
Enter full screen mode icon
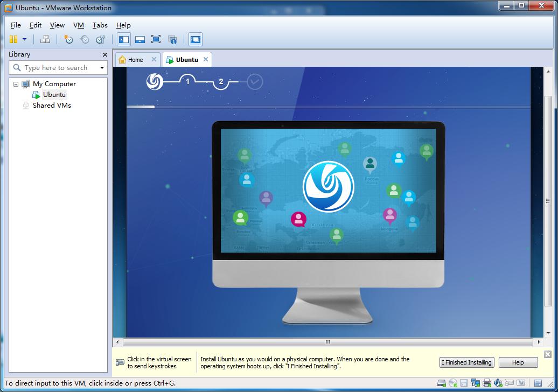(x=156, y=39)
